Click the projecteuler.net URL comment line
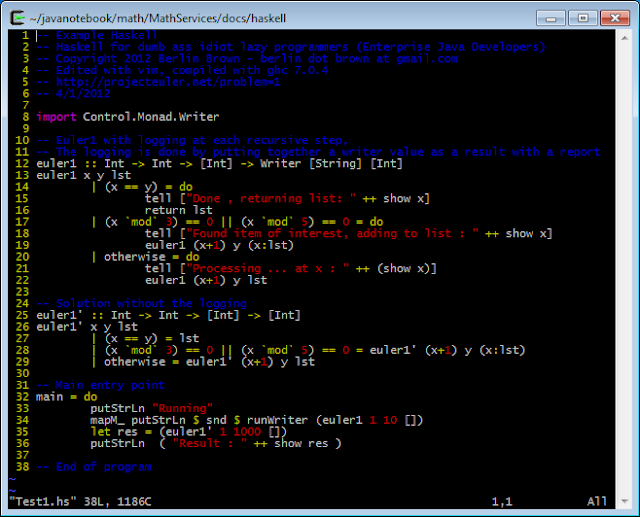 (158, 82)
